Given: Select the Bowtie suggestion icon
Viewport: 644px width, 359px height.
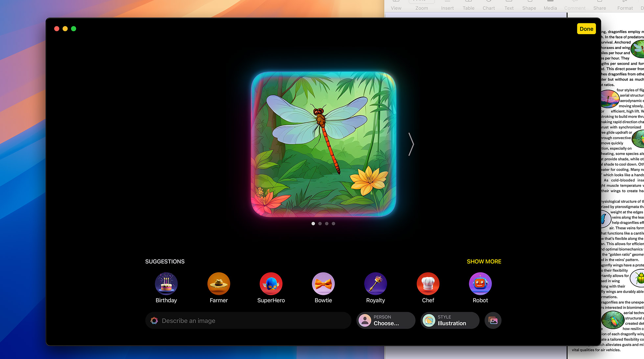Looking at the screenshot, I should tap(323, 284).
